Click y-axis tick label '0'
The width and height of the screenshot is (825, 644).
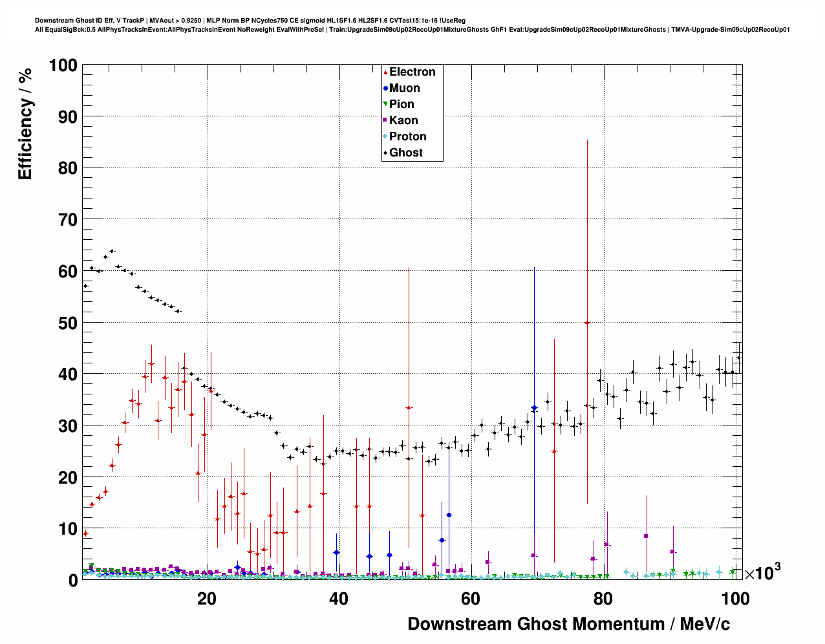(73, 581)
